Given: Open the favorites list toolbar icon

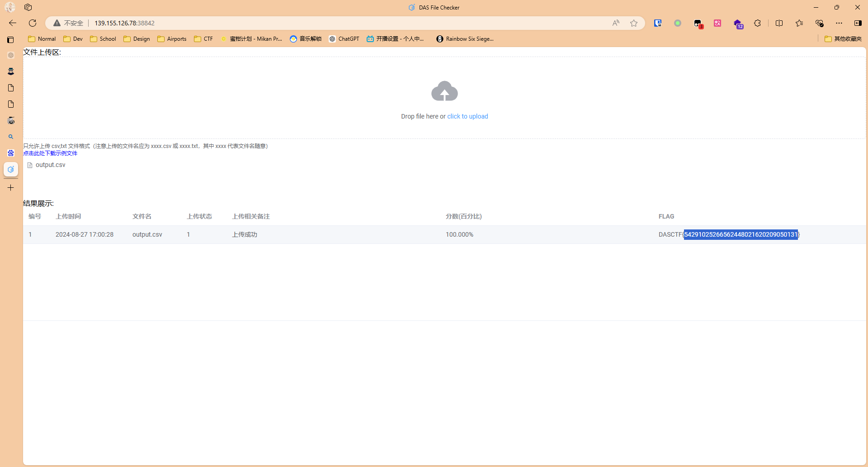Looking at the screenshot, I should [x=799, y=23].
